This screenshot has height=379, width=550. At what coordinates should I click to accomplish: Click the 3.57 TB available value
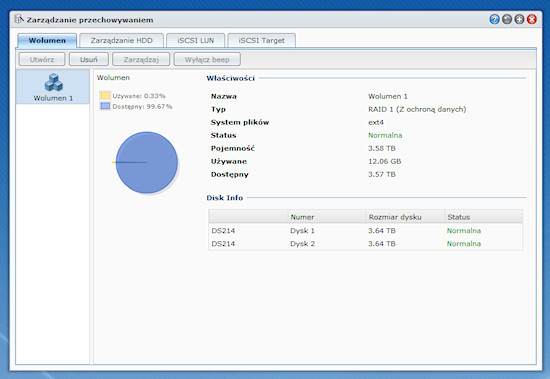pos(382,174)
